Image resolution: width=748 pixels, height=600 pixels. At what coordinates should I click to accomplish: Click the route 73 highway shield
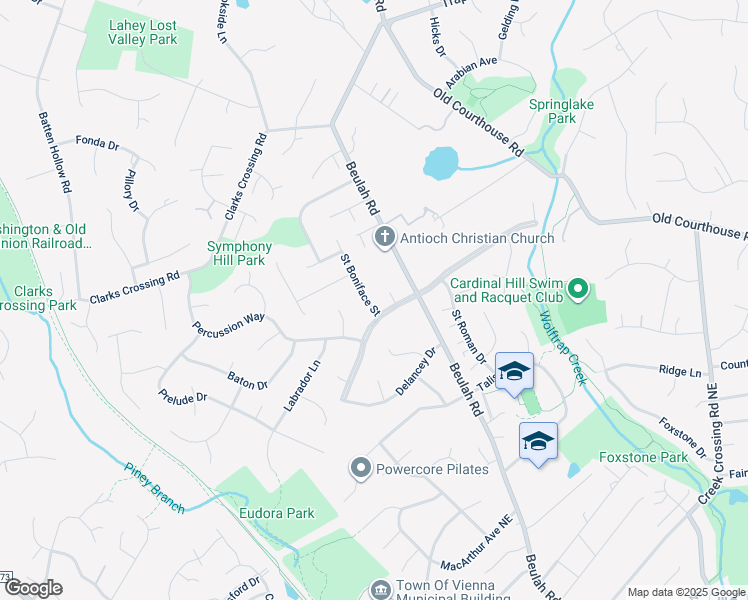(x=4, y=576)
